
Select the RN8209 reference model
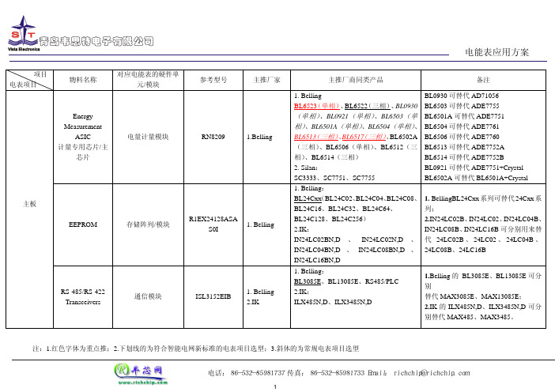[x=213, y=137]
